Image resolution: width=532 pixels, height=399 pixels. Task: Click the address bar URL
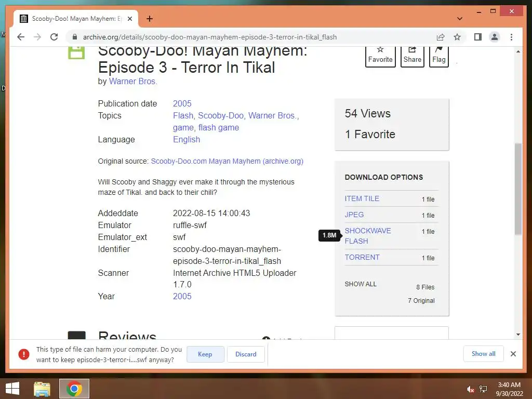click(x=210, y=37)
